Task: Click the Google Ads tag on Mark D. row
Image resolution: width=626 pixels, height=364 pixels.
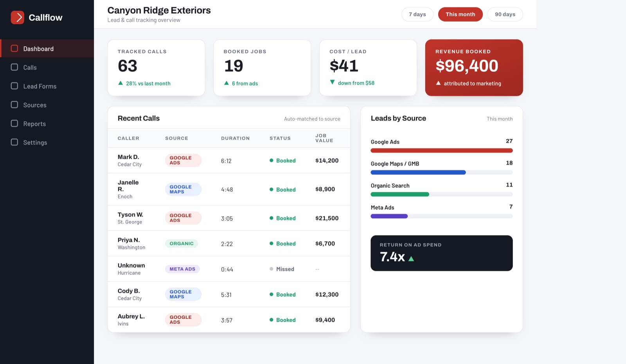Action: point(183,160)
